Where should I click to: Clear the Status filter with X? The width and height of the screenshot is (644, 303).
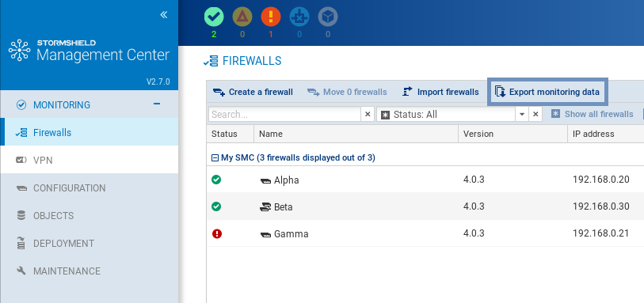click(x=535, y=115)
